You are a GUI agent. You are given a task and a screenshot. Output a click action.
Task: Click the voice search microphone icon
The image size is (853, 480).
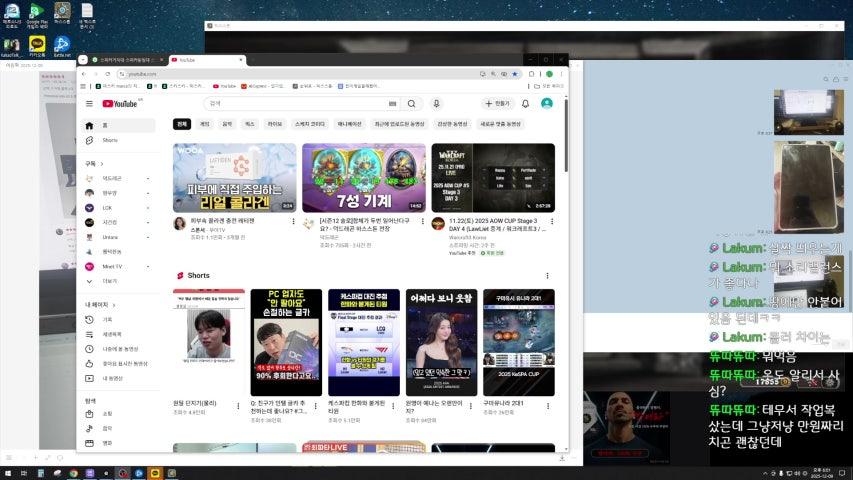pyautogui.click(x=436, y=104)
